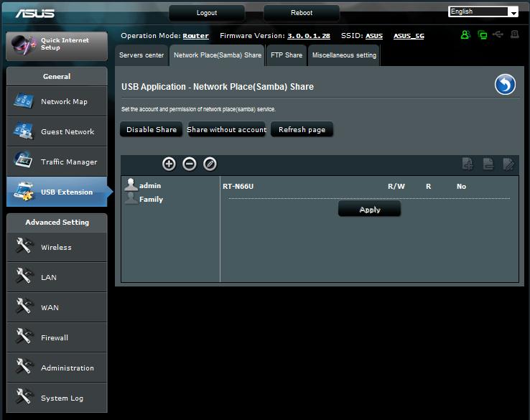Click the USB status icon
This screenshot has height=420, width=530.
pyautogui.click(x=498, y=34)
